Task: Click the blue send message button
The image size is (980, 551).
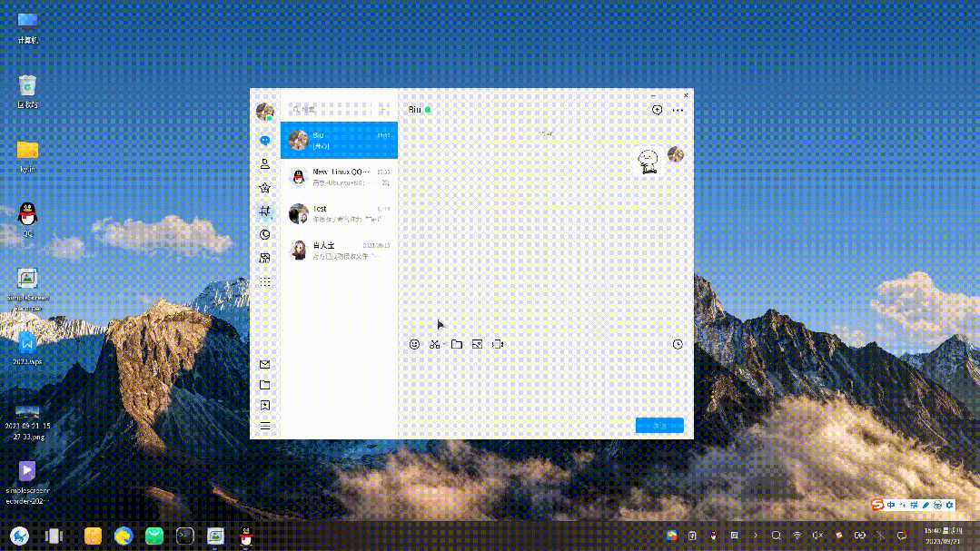Action: pyautogui.click(x=659, y=426)
